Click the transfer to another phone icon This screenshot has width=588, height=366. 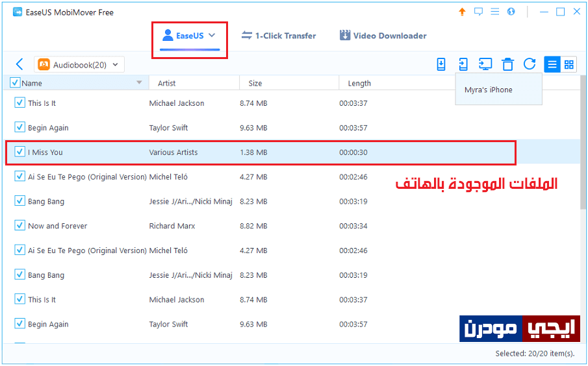click(463, 64)
